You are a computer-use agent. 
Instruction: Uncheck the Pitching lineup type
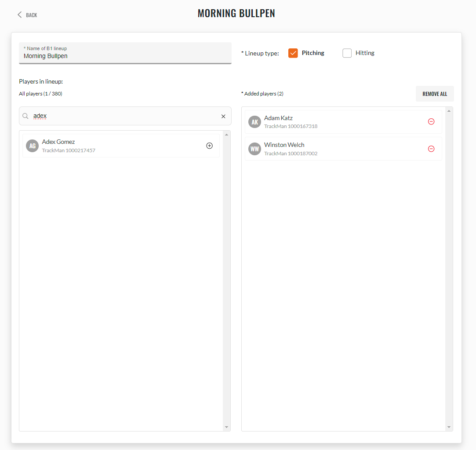(293, 53)
